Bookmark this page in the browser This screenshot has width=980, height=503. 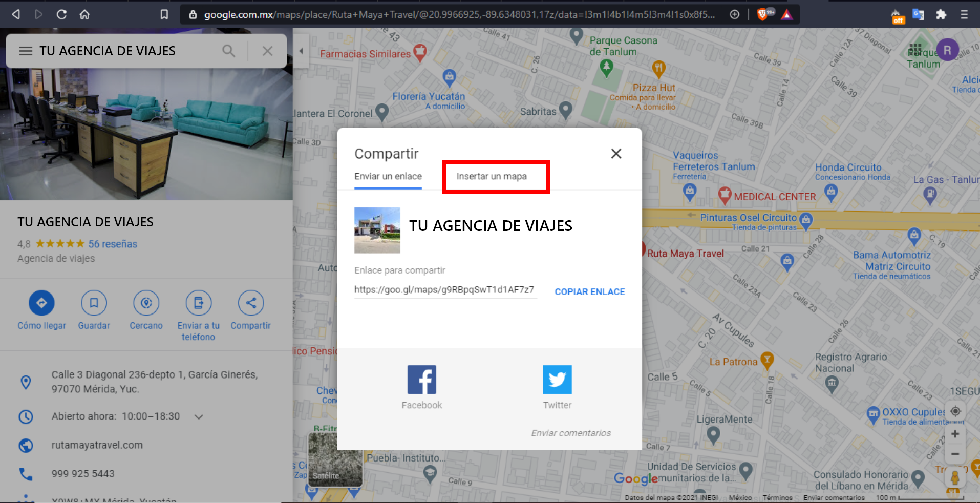coord(164,14)
